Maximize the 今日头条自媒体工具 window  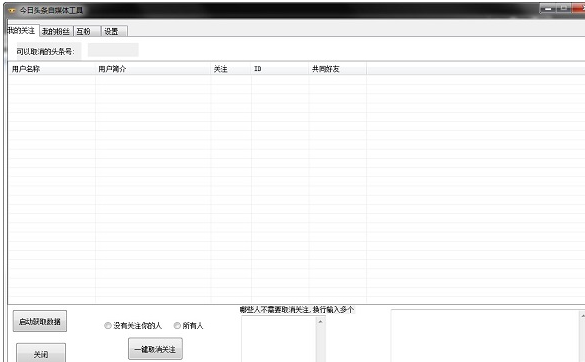click(x=564, y=9)
